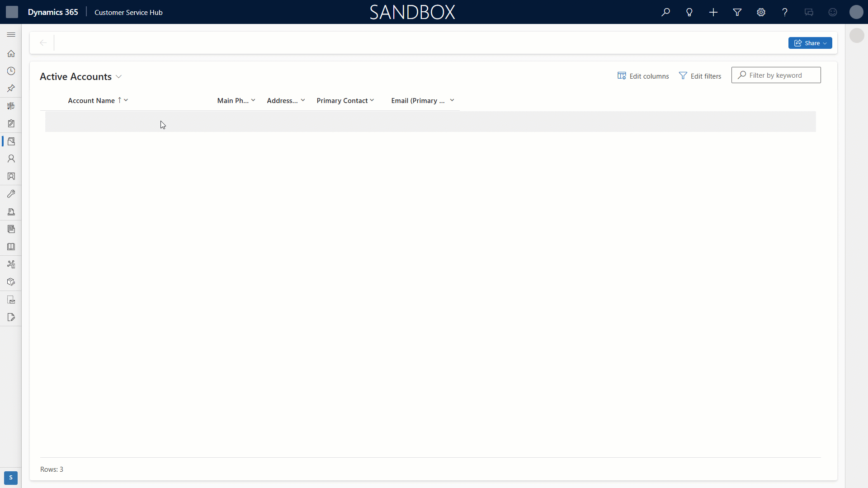The height and width of the screenshot is (488, 868).
Task: Open the Customer Service Hub app title
Action: [128, 12]
